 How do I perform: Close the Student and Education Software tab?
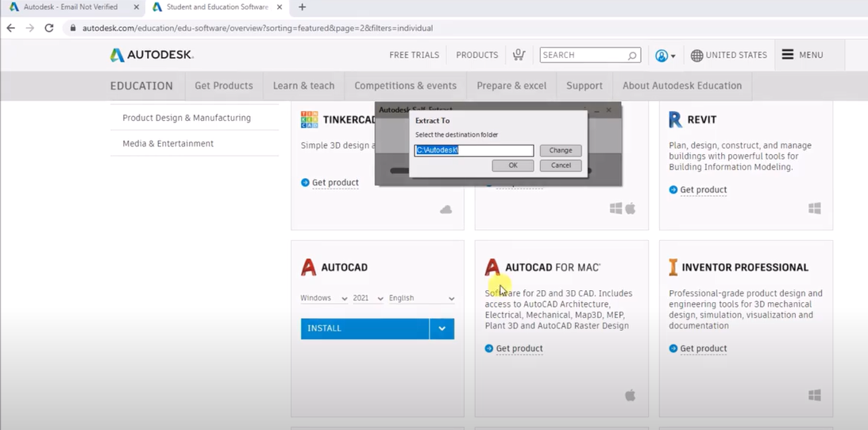(x=280, y=7)
